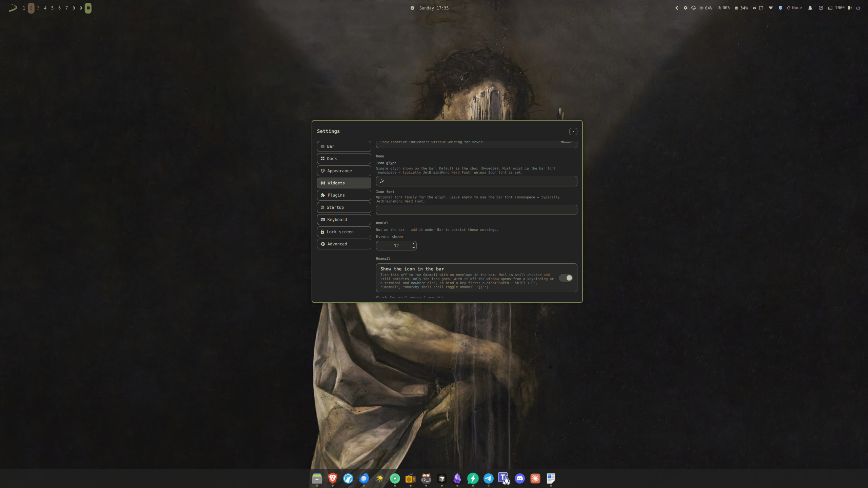
Task: Switch to the Appearance settings section
Action: [x=344, y=171]
